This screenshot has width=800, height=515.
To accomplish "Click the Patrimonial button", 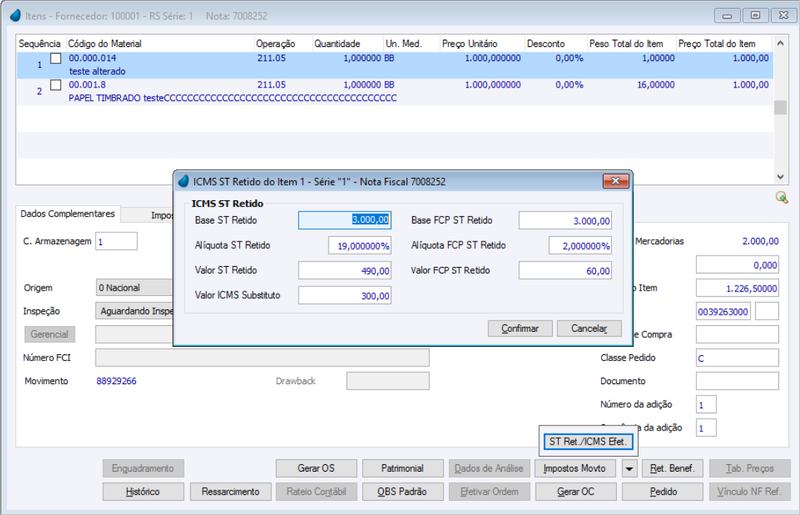I will click(403, 468).
